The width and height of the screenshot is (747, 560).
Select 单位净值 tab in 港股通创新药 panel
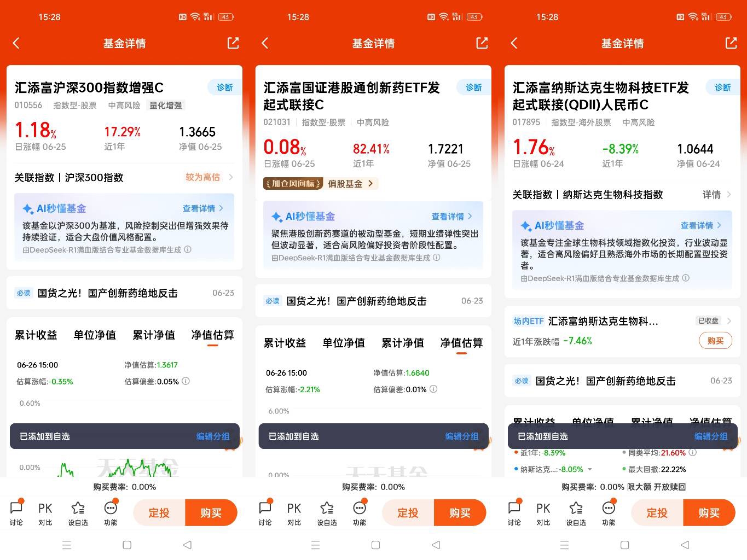tap(344, 343)
